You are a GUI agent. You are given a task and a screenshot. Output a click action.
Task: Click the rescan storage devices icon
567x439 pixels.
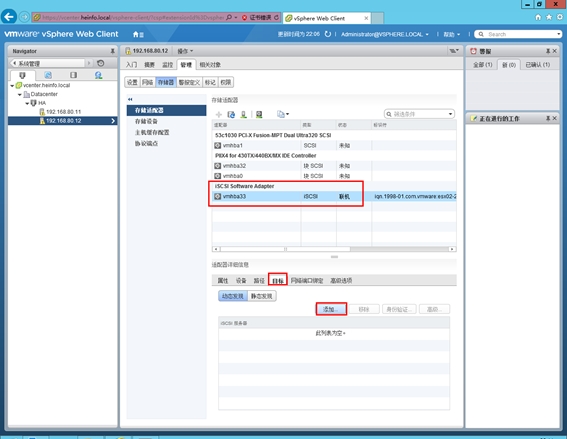(244, 114)
